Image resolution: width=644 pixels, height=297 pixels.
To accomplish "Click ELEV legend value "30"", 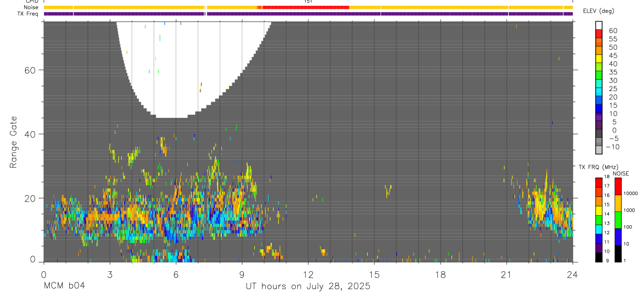I will point(613,80).
